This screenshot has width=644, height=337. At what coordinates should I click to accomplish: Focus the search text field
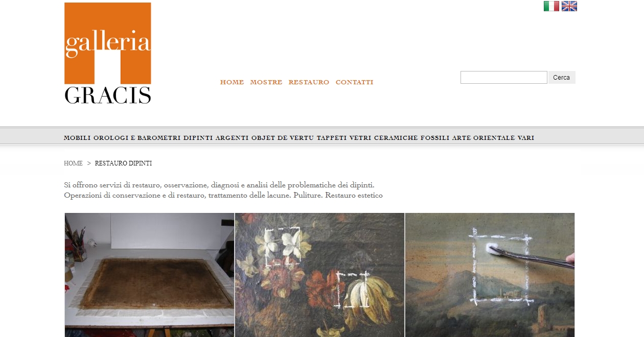[x=504, y=78]
